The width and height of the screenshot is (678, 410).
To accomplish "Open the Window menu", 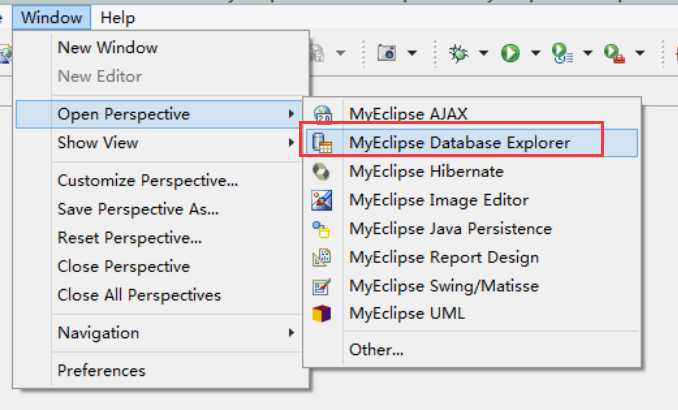I will [51, 18].
